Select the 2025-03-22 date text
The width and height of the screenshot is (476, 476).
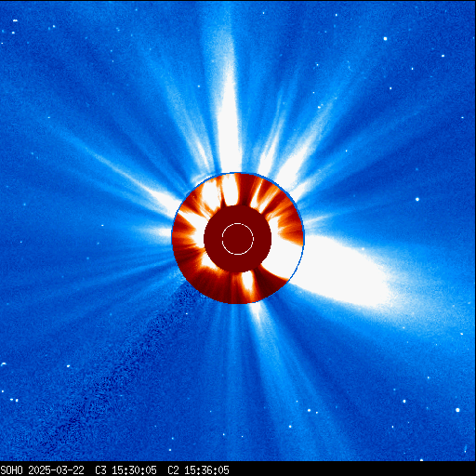[56, 470]
